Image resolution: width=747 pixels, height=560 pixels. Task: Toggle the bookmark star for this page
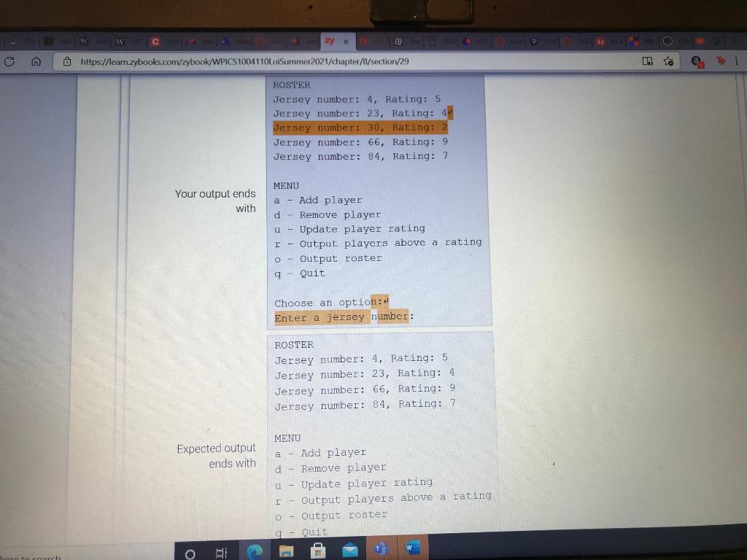[x=669, y=61]
